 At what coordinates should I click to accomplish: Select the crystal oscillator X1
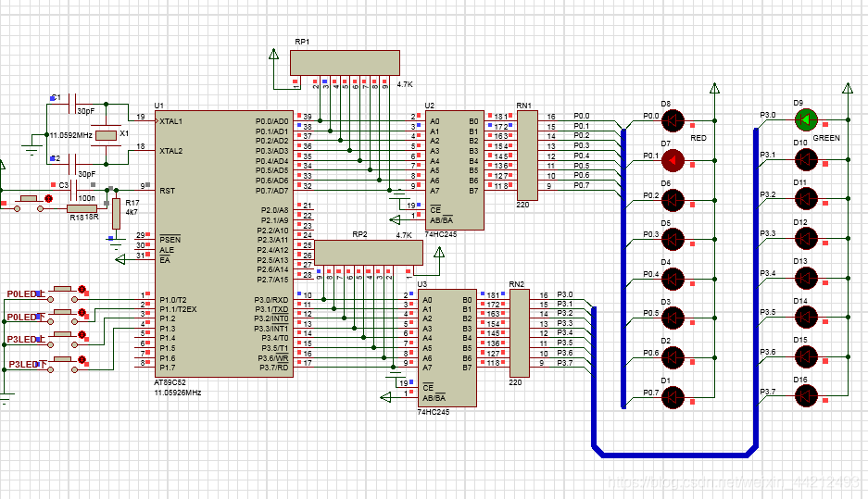(107, 135)
